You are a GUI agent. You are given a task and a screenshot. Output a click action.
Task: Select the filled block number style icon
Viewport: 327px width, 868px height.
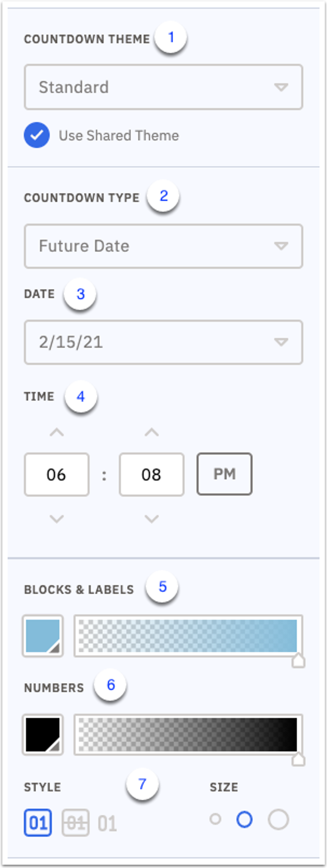[x=38, y=823]
